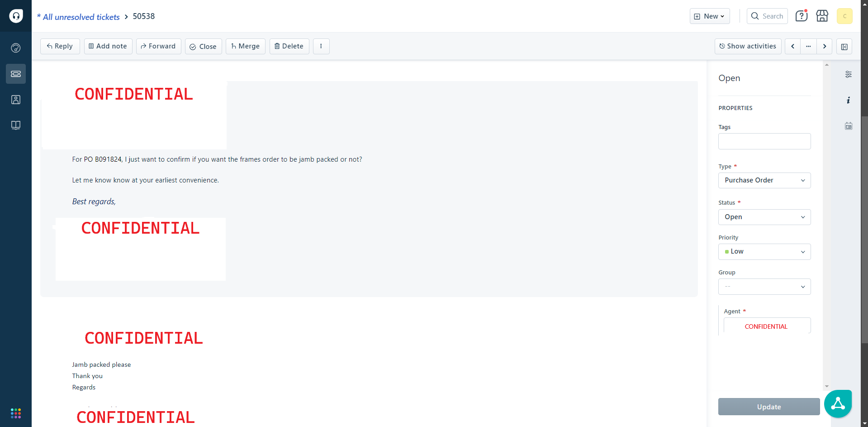Viewport: 868px width, 427px height.
Task: Open the colorful app switcher grid
Action: tap(16, 413)
